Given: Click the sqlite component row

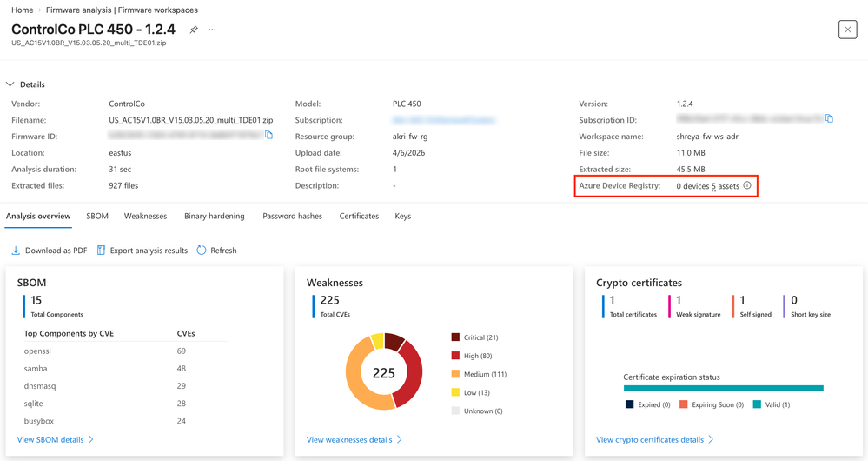Looking at the screenshot, I should click(126, 404).
